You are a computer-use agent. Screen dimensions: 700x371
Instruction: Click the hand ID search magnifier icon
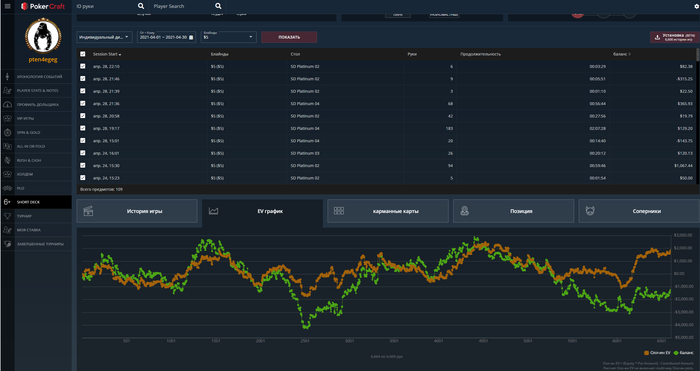(x=141, y=6)
